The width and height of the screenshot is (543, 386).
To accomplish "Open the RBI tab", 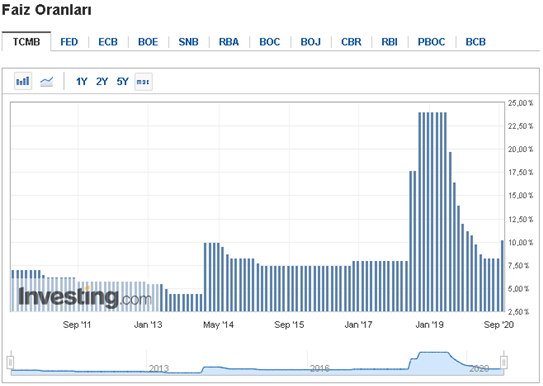I will pyautogui.click(x=390, y=42).
